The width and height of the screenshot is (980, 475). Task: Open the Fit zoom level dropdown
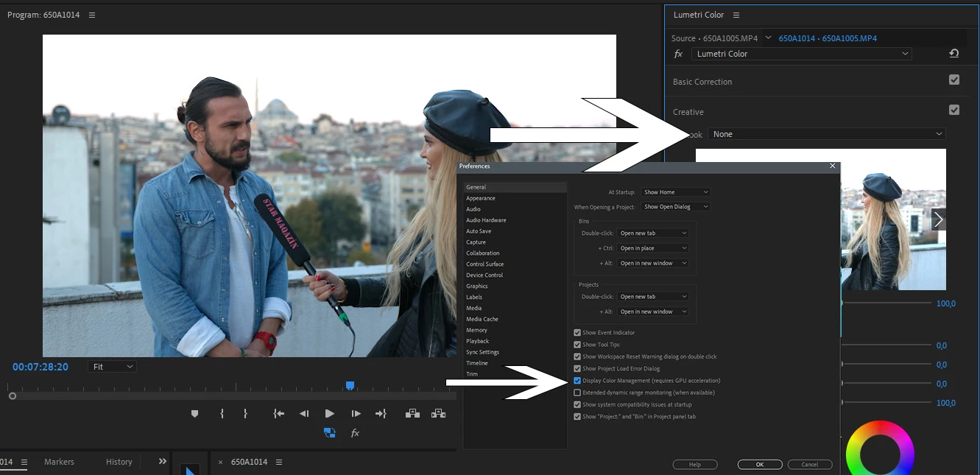(x=113, y=367)
